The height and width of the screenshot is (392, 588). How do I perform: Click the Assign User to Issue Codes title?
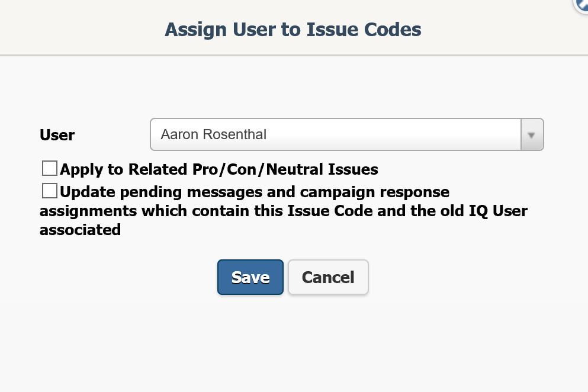(x=293, y=30)
